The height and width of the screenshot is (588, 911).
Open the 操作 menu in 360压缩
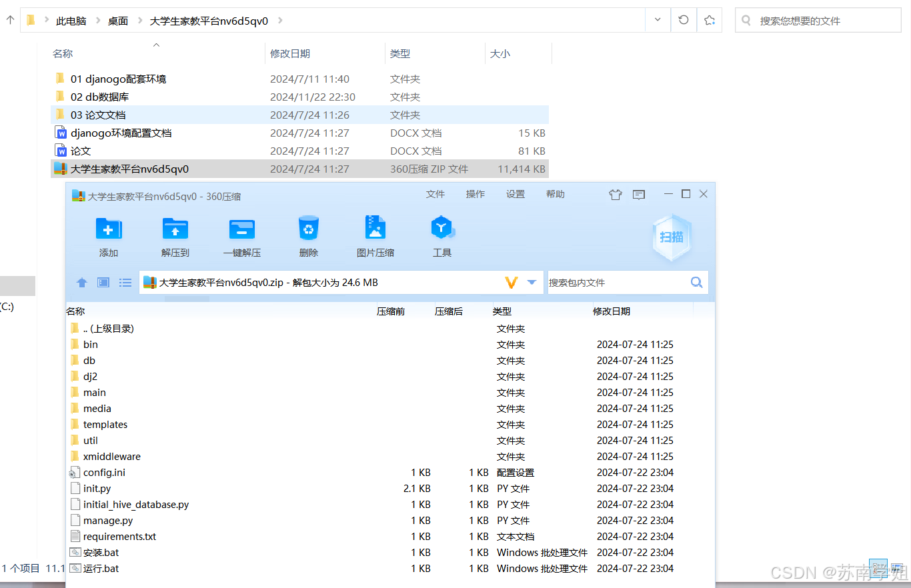click(x=476, y=194)
